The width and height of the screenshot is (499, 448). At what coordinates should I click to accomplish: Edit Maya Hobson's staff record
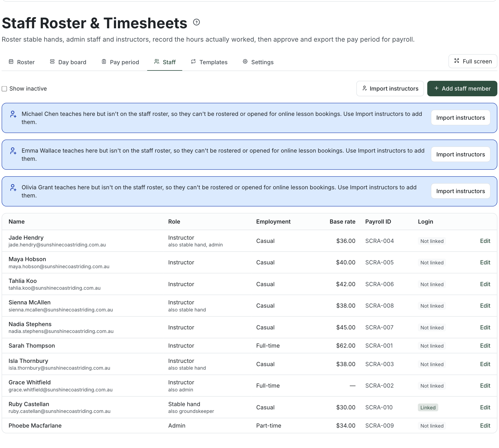click(x=485, y=262)
